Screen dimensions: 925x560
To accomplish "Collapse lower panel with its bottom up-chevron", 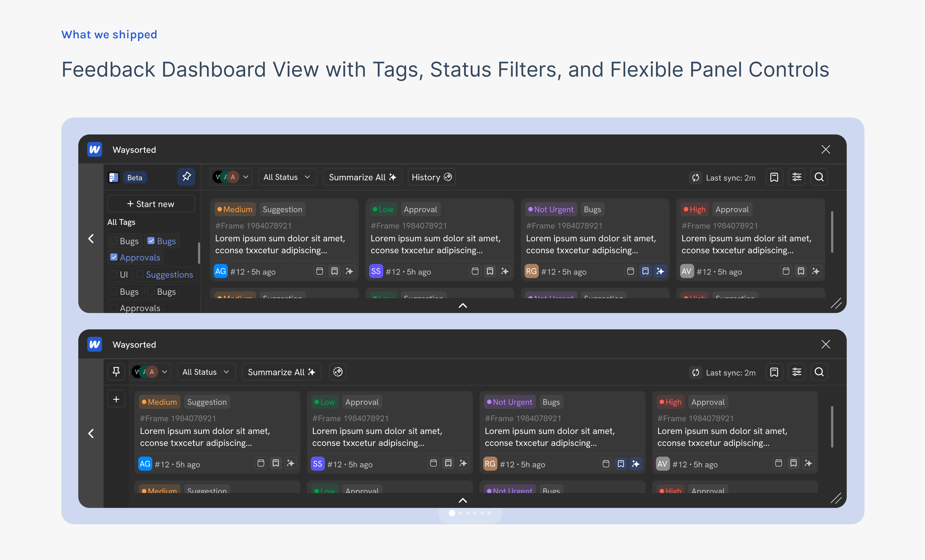I will [463, 500].
